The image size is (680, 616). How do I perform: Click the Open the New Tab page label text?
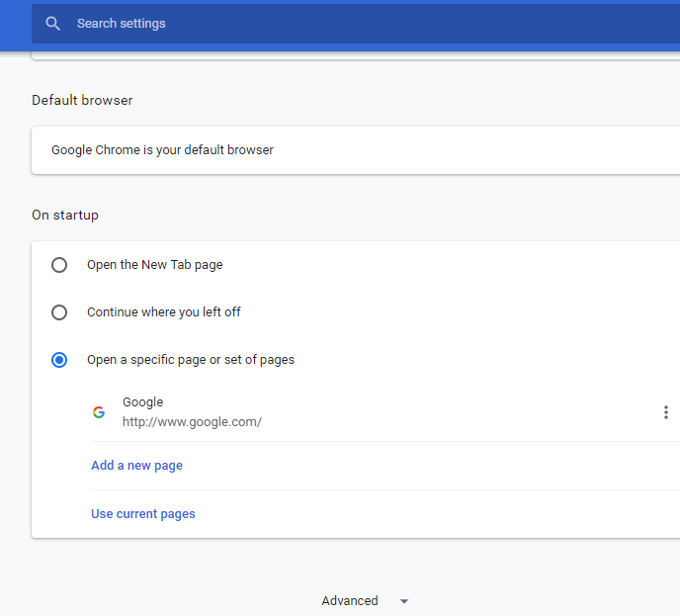(x=155, y=265)
